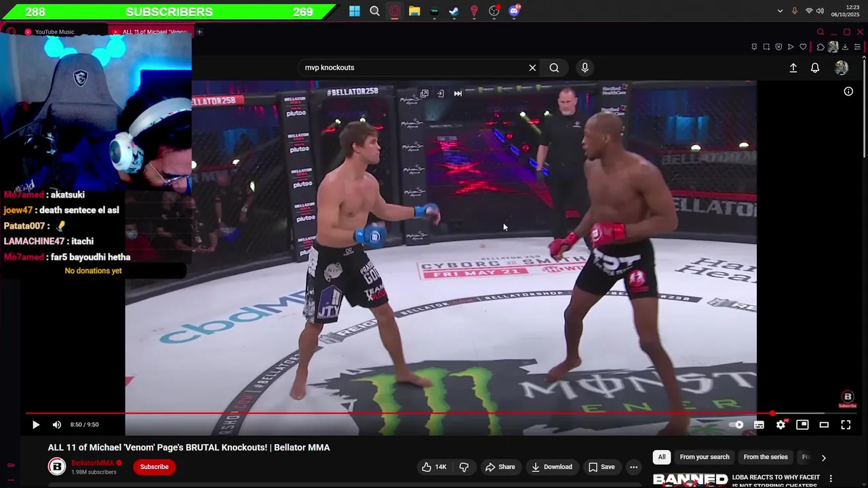The image size is (868, 488).
Task: Switch to miniplayer
Action: [x=802, y=425]
